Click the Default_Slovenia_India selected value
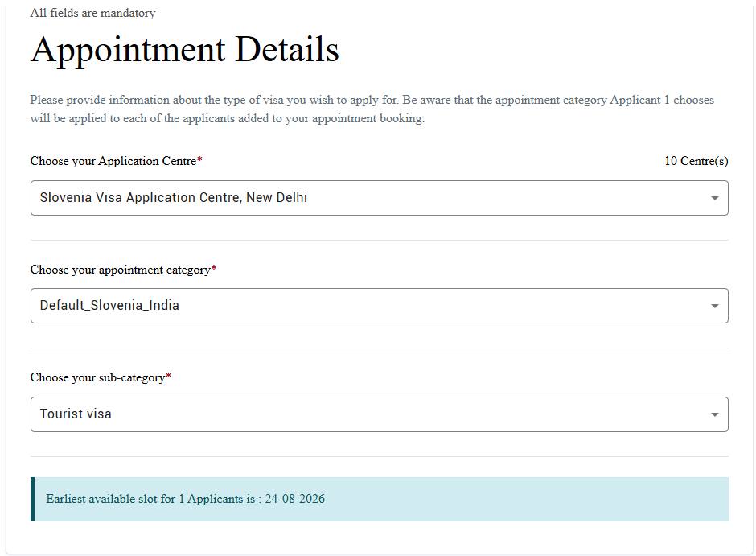This screenshot has width=756, height=556. tap(109, 305)
